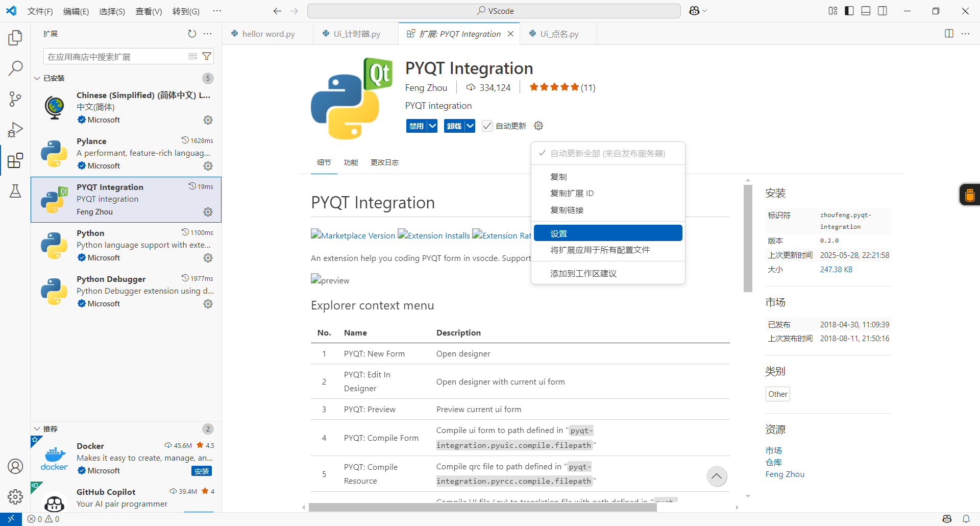Open the Manage gear in bottom left

point(15,496)
